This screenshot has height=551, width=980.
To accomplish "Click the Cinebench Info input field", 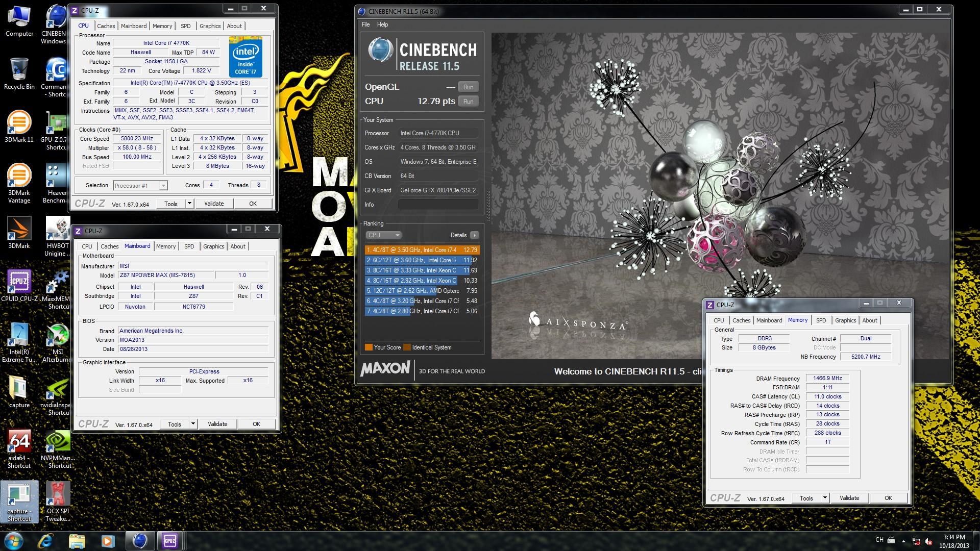I will point(438,205).
